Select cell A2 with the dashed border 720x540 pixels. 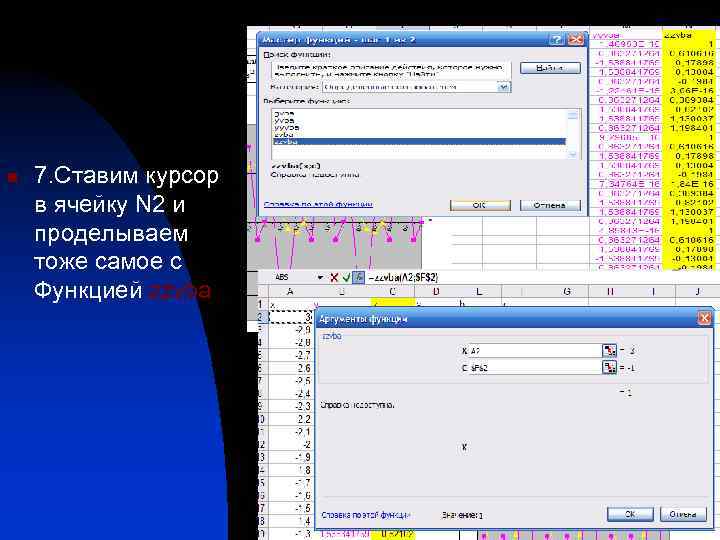coord(290,317)
